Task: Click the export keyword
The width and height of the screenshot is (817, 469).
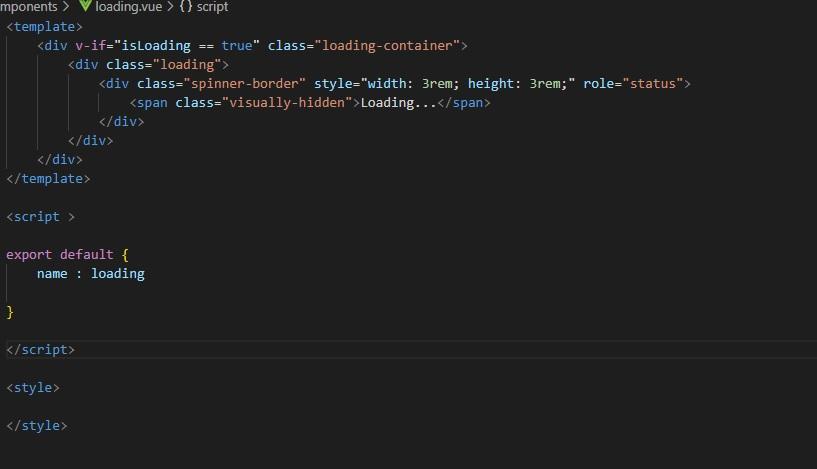Action: pyautogui.click(x=29, y=255)
